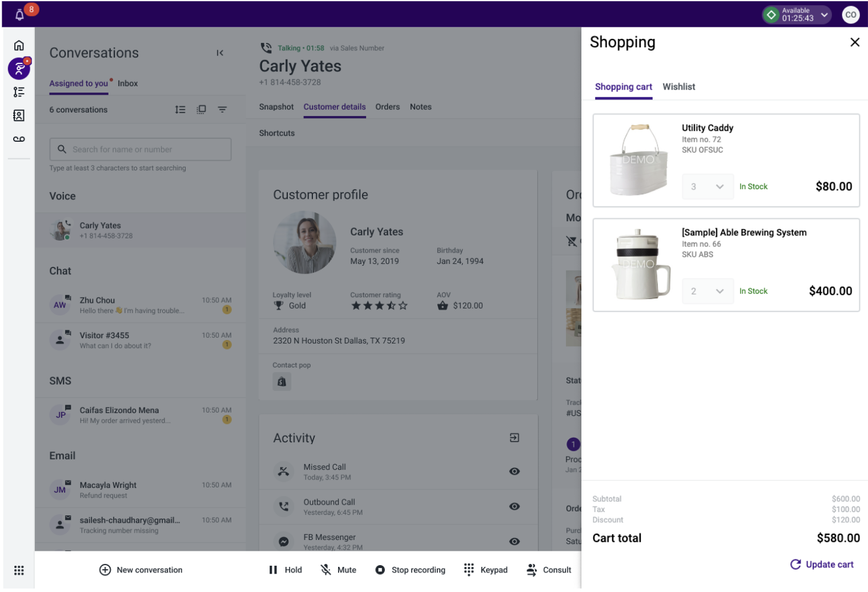Mute the call
Image resolution: width=868 pixels, height=592 pixels.
pyautogui.click(x=338, y=570)
